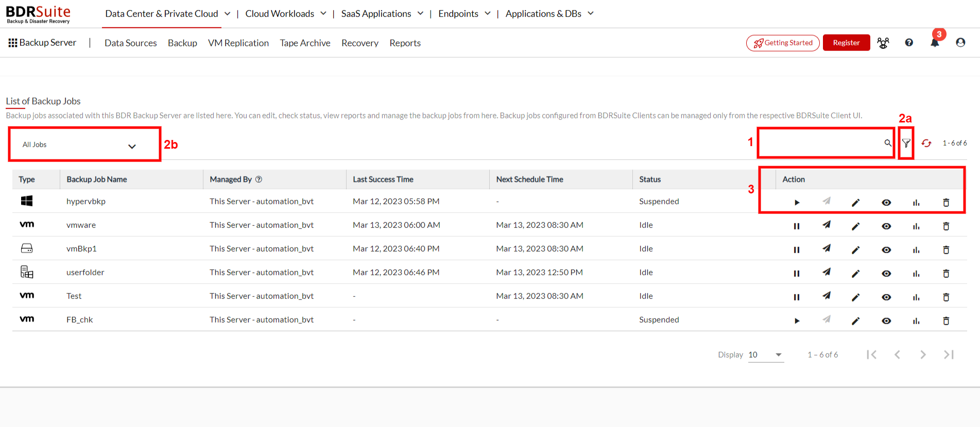Open the Display rows-per-page dropdown
The image size is (980, 427).
[766, 355]
